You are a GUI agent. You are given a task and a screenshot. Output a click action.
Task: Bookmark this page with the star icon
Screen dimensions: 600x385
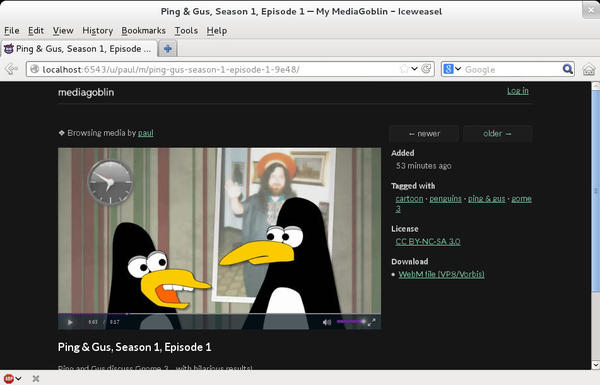[404, 69]
